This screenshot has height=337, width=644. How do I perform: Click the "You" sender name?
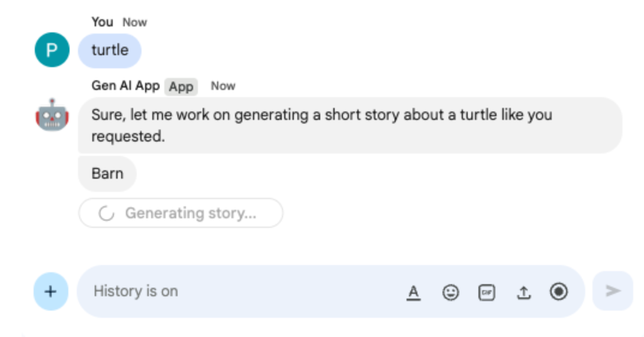coord(102,22)
